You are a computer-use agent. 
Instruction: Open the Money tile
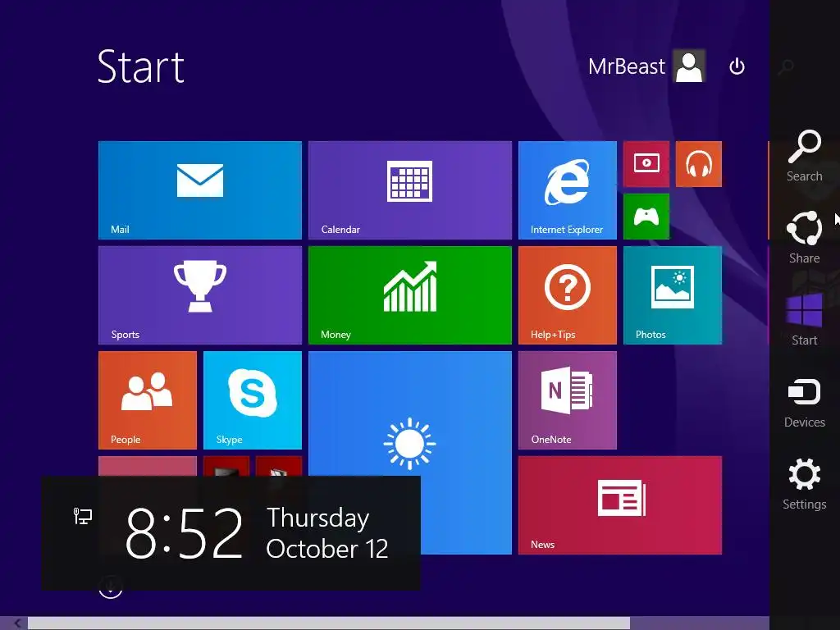click(x=410, y=295)
